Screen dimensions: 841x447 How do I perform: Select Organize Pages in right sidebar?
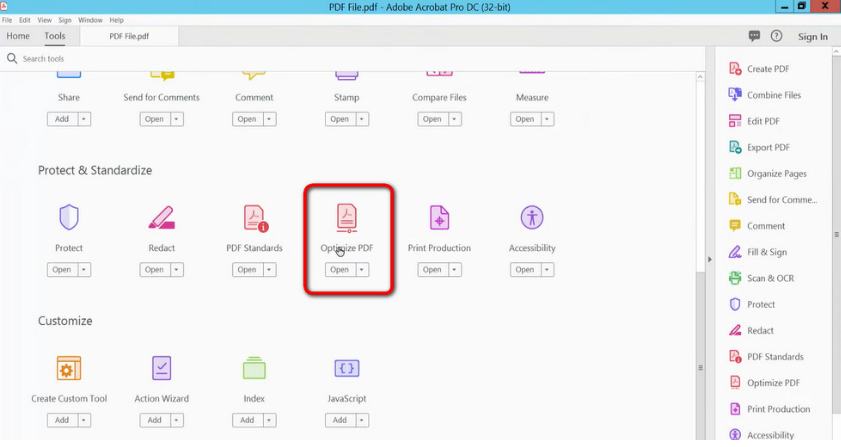click(768, 173)
